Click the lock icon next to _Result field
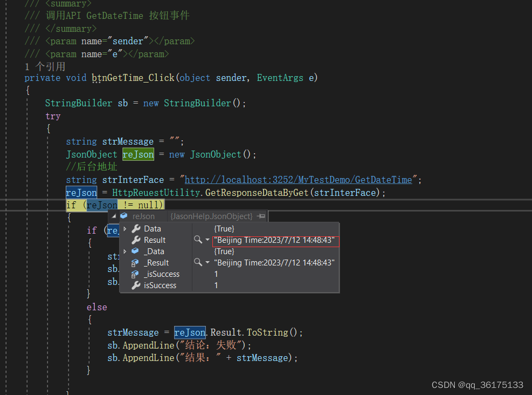 [134, 263]
